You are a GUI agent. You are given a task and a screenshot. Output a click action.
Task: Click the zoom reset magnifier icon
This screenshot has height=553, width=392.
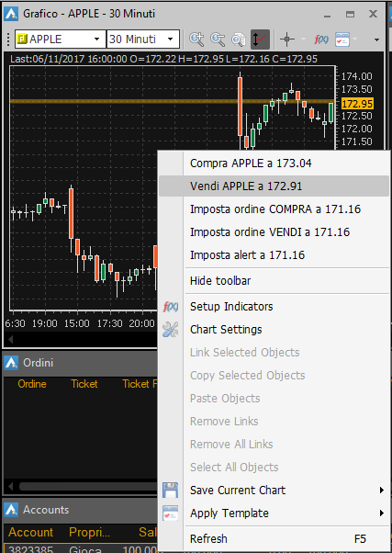pos(239,39)
